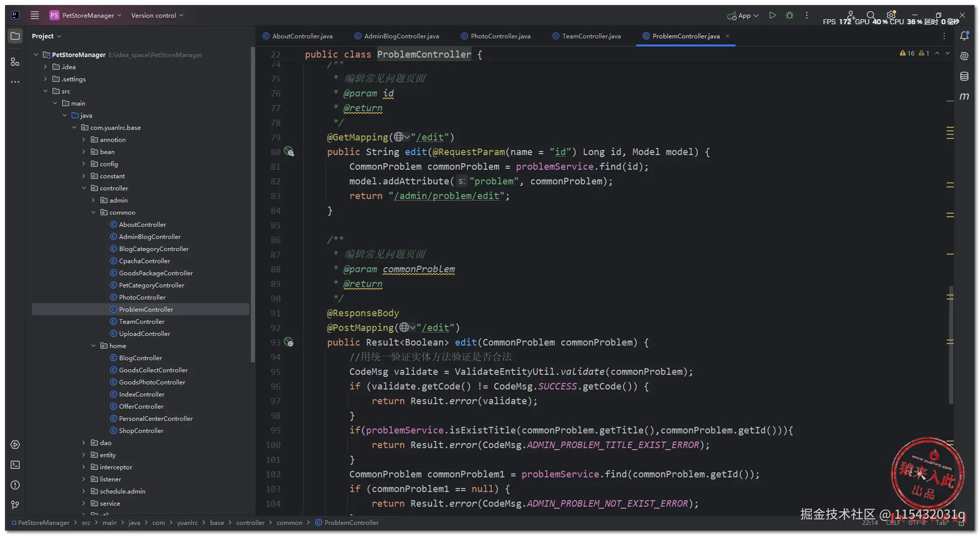The height and width of the screenshot is (536, 980).
Task: Collapse the common package
Action: tap(93, 212)
